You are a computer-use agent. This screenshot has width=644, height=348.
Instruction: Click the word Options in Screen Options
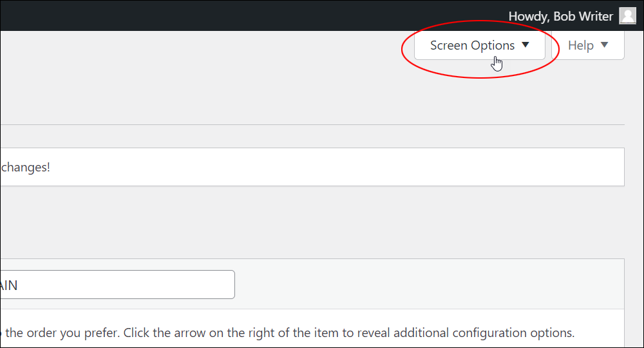493,46
